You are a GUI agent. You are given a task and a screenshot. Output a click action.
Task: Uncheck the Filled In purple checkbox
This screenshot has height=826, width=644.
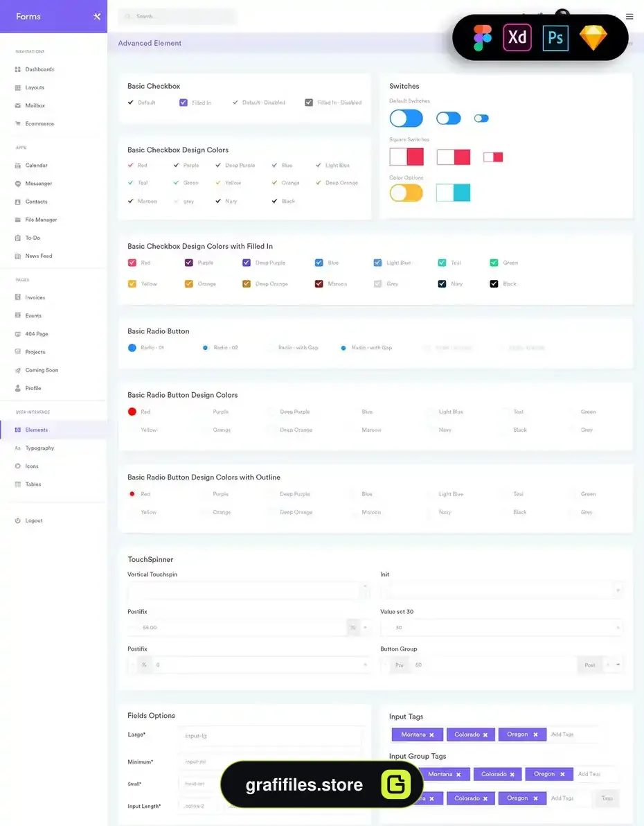(x=184, y=103)
